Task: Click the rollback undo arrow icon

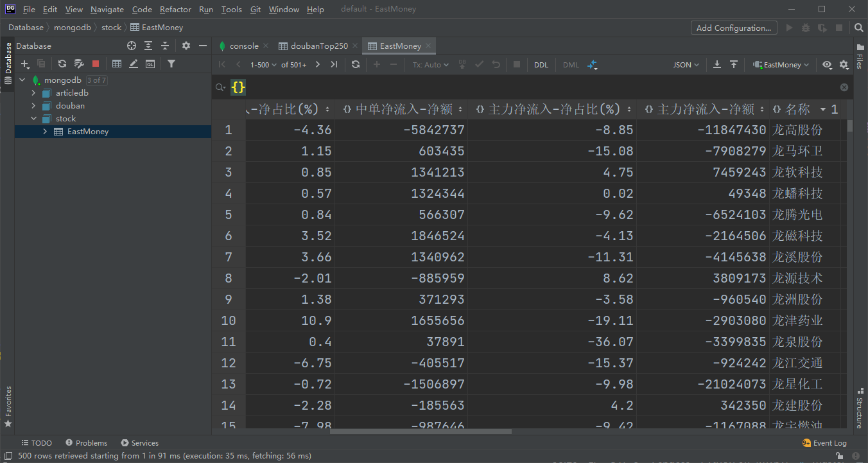Action: pos(496,64)
